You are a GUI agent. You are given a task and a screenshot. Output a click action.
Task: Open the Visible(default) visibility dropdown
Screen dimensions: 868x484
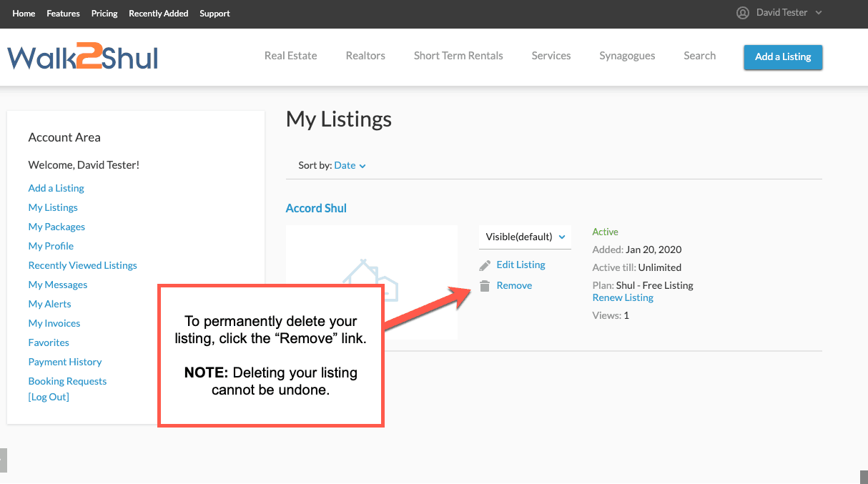[525, 237]
